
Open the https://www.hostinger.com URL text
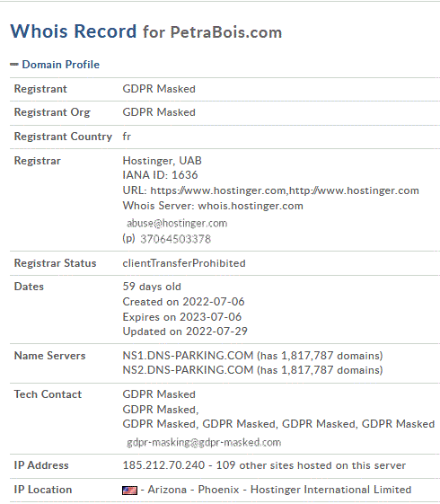coord(218,190)
